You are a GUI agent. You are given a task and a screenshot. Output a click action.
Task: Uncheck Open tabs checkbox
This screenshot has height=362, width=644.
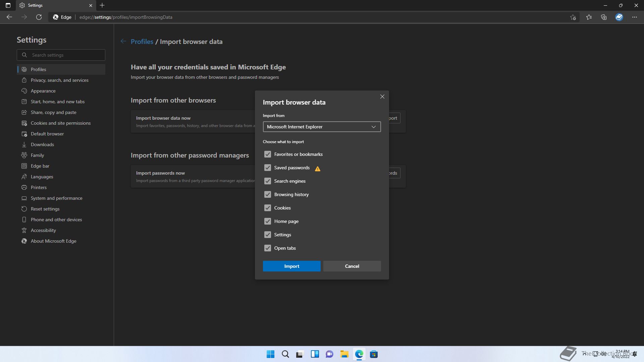pos(267,248)
